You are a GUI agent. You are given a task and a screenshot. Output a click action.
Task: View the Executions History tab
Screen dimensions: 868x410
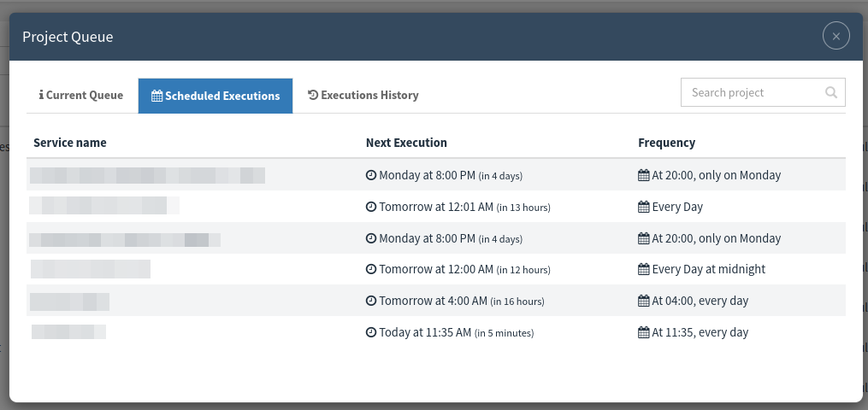[x=363, y=95]
